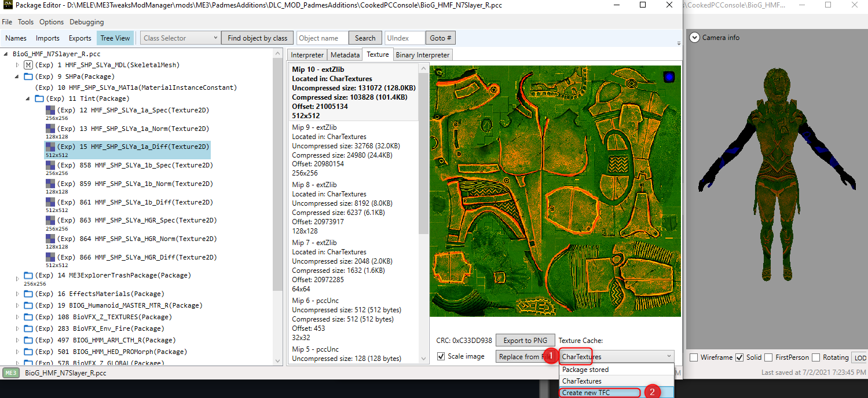Click the skeletal mesh icon of HMF_SHP_SLYa_MDL
This screenshot has width=868, height=398.
(28, 65)
